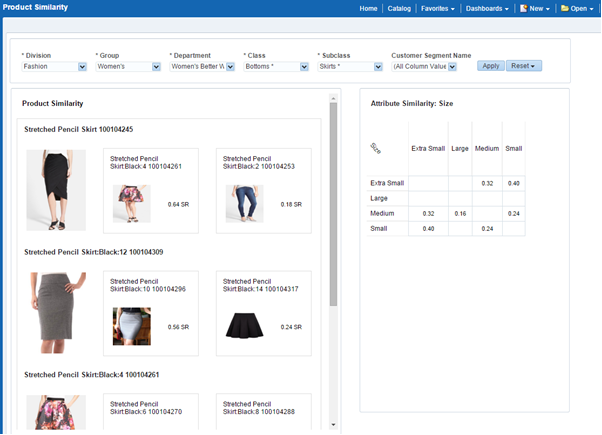Viewport: 602px width, 435px height.
Task: Click the 0.16 cell in Medium row
Action: click(x=460, y=214)
